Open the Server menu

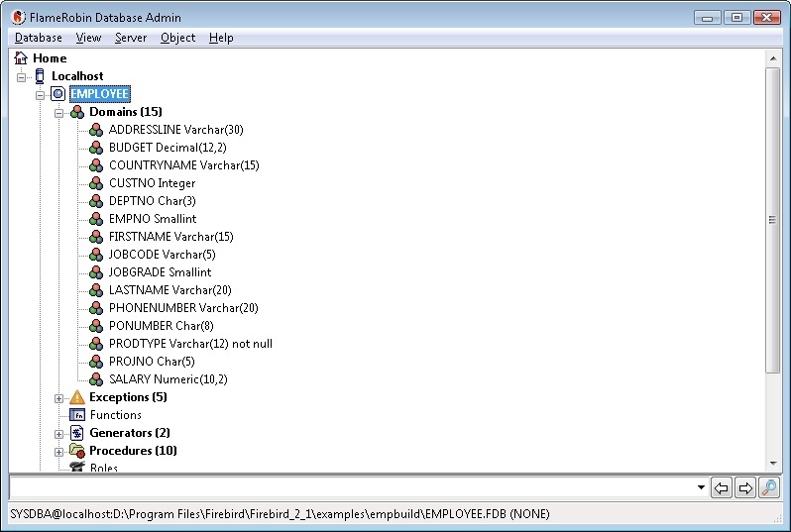(x=131, y=38)
